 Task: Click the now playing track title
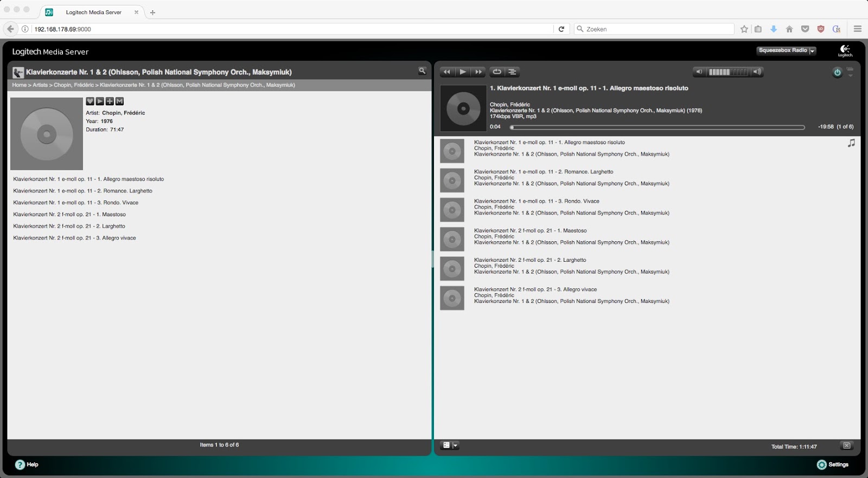tap(589, 88)
